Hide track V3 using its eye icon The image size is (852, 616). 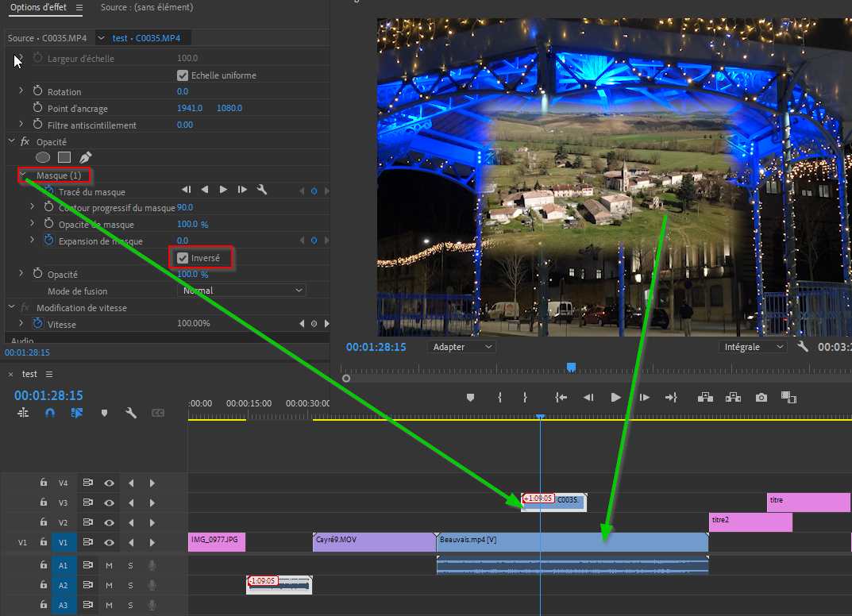(110, 502)
